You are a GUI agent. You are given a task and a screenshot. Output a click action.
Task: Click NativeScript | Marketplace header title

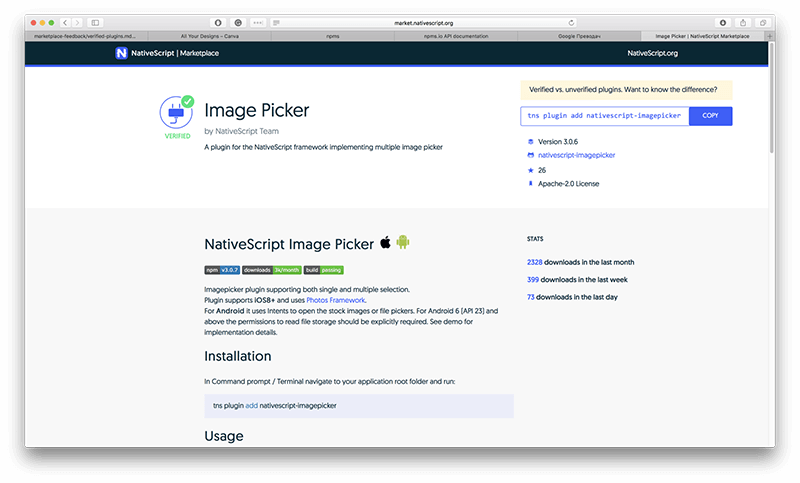tap(174, 53)
